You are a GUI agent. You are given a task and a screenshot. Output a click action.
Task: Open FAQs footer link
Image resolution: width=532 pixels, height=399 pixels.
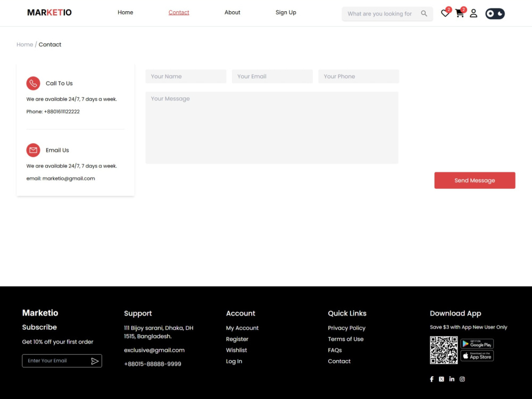(x=335, y=350)
